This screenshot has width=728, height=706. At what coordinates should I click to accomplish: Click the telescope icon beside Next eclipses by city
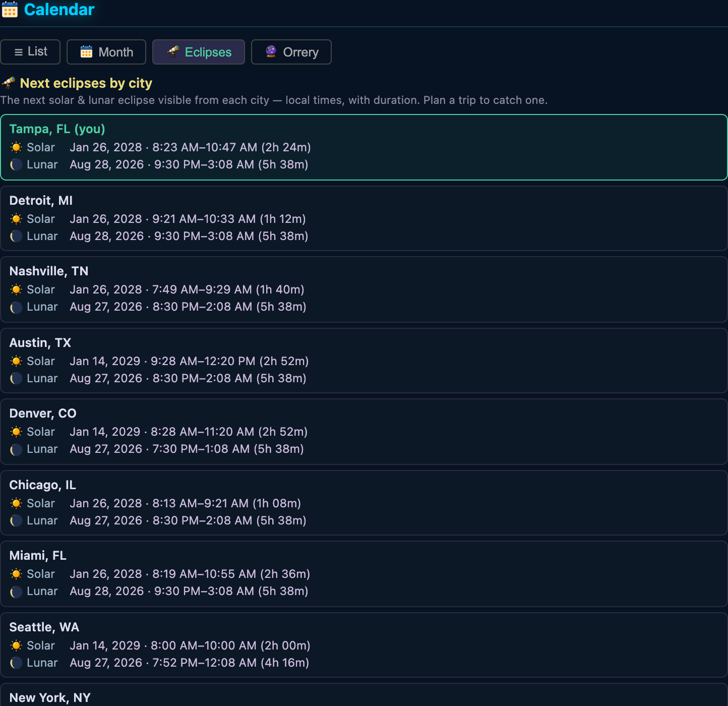tap(8, 83)
